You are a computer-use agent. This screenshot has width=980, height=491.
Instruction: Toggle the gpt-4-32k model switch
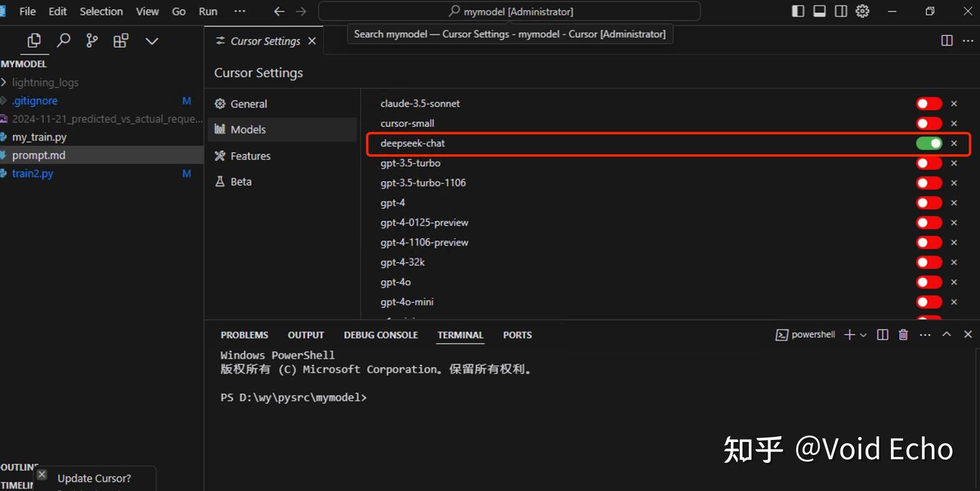point(929,262)
